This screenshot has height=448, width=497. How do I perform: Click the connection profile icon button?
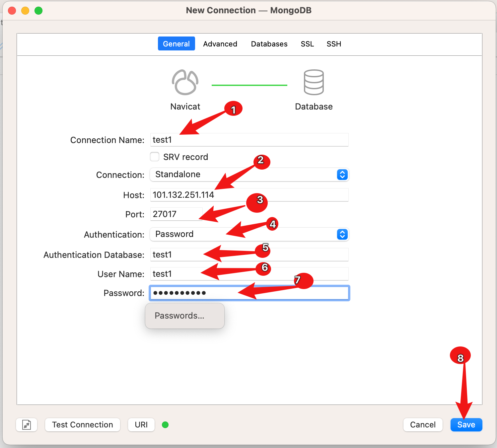tap(27, 425)
